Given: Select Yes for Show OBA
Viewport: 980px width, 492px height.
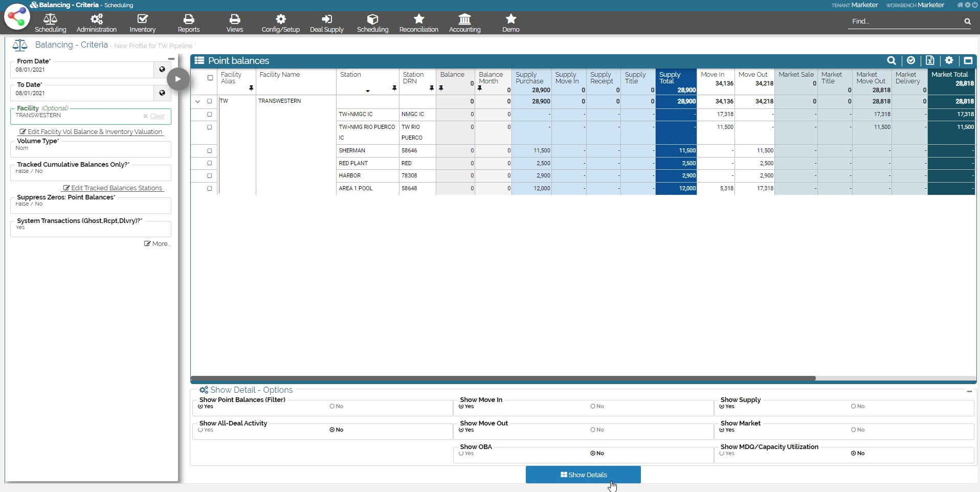Looking at the screenshot, I should (461, 454).
